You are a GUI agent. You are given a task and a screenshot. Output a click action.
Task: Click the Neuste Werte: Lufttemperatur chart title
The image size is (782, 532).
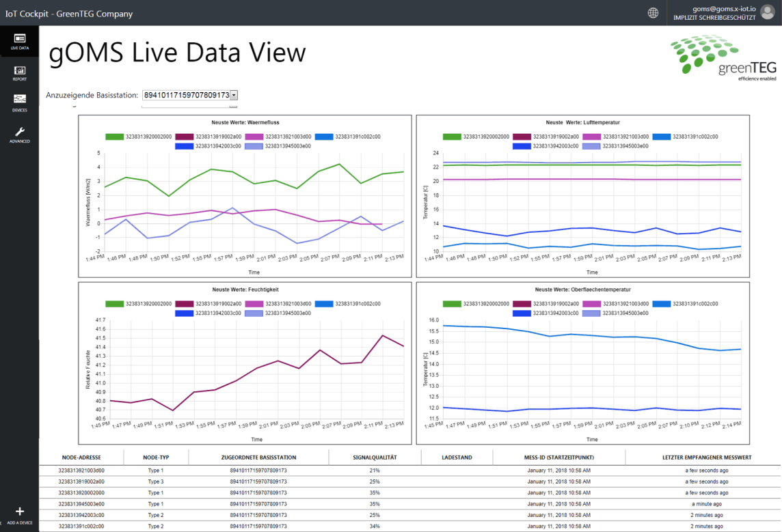[582, 122]
